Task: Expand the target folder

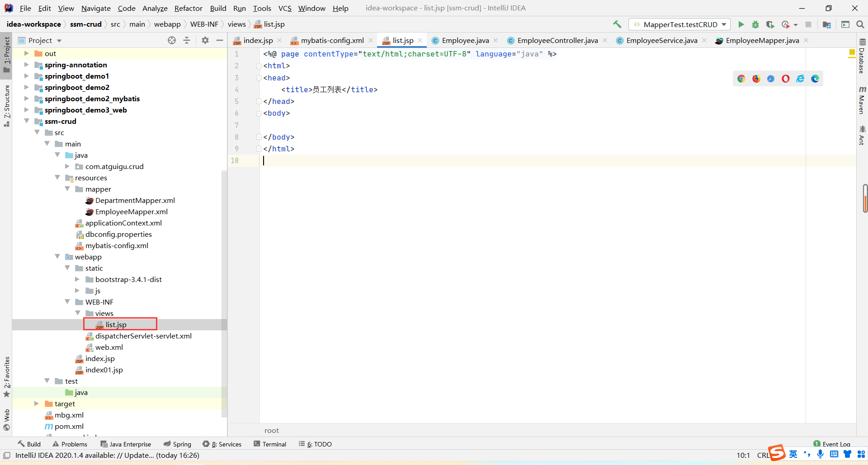Action: pyautogui.click(x=37, y=404)
